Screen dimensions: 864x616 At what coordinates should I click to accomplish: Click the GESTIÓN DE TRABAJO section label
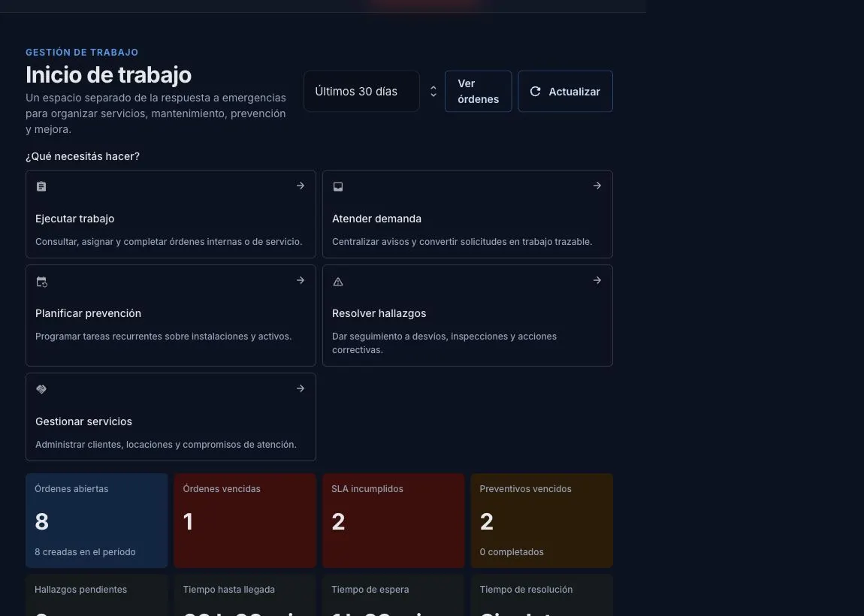(x=82, y=53)
